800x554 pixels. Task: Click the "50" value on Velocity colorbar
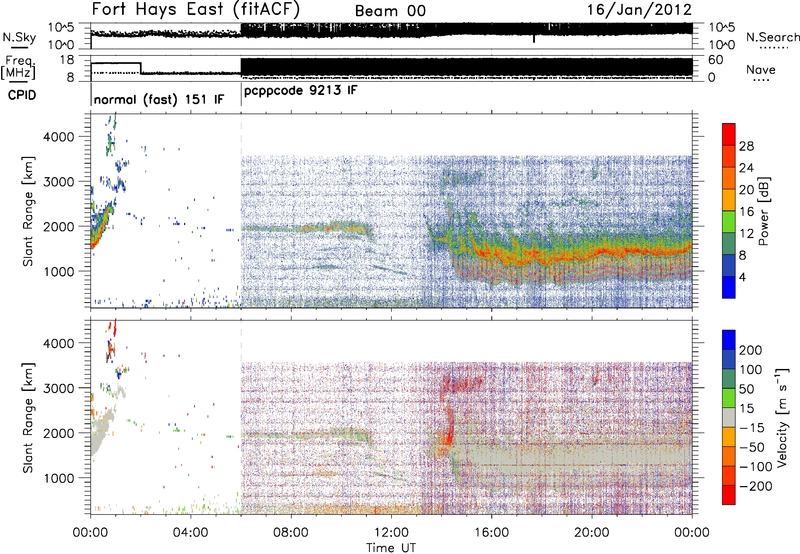pos(747,389)
